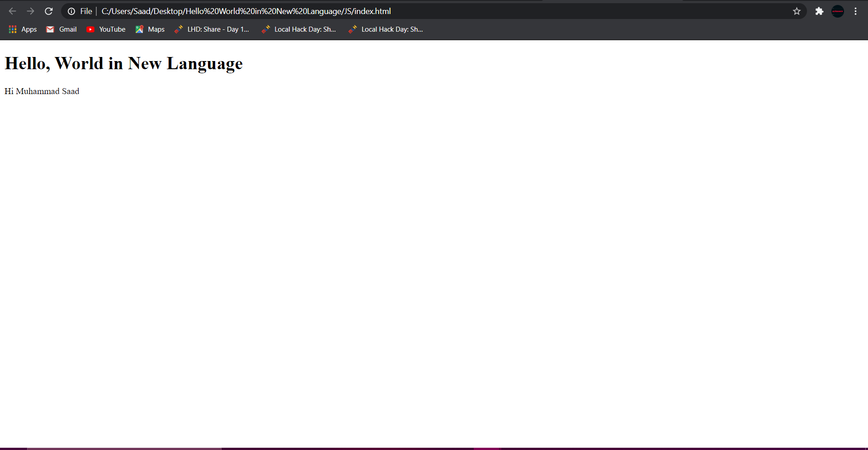Reload the page with the refresh icon
The width and height of the screenshot is (868, 450).
tap(49, 11)
